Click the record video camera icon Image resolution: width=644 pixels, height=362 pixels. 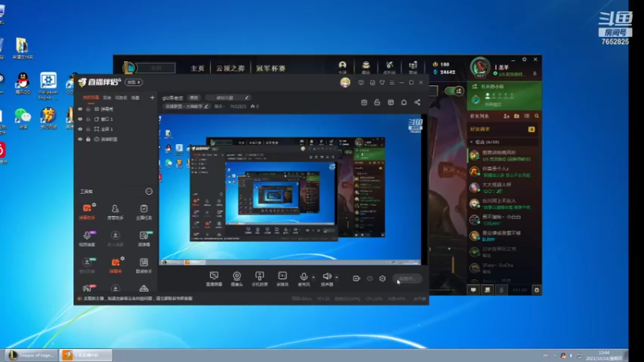pos(356,278)
